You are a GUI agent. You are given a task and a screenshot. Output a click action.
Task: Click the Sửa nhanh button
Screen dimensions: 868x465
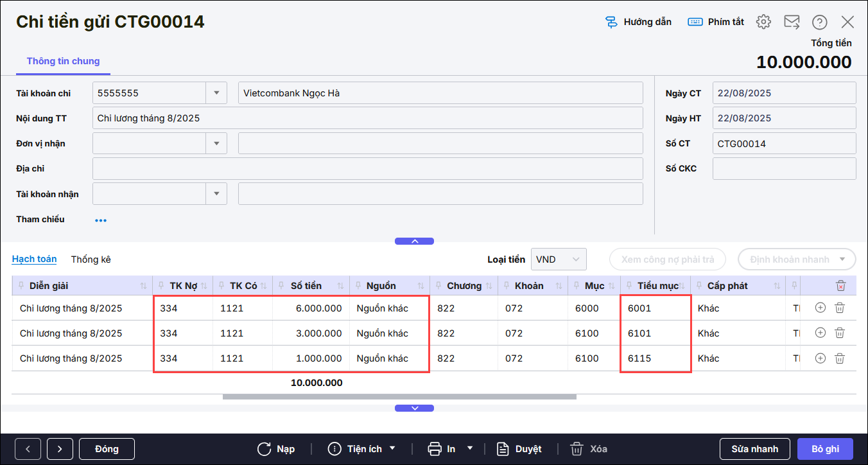pyautogui.click(x=754, y=449)
